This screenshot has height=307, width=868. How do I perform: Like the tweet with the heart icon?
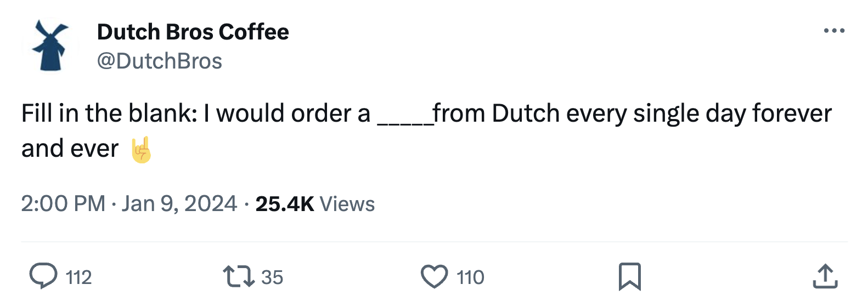click(x=434, y=276)
